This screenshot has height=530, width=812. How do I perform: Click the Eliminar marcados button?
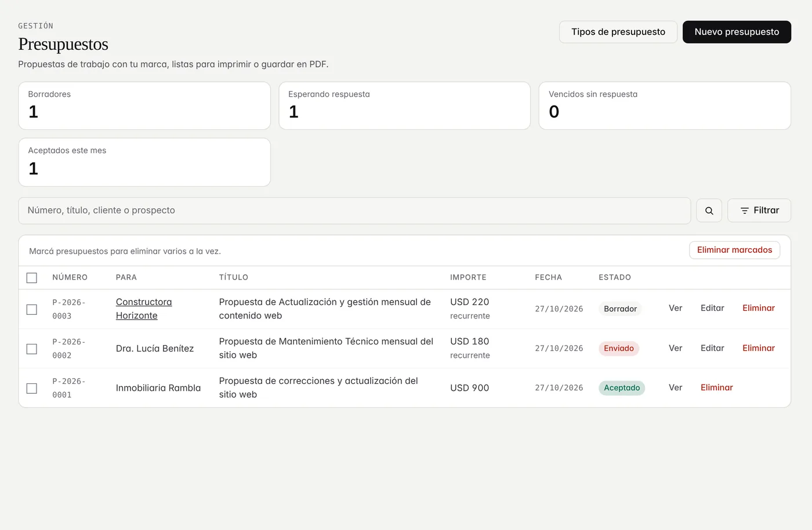pos(734,250)
